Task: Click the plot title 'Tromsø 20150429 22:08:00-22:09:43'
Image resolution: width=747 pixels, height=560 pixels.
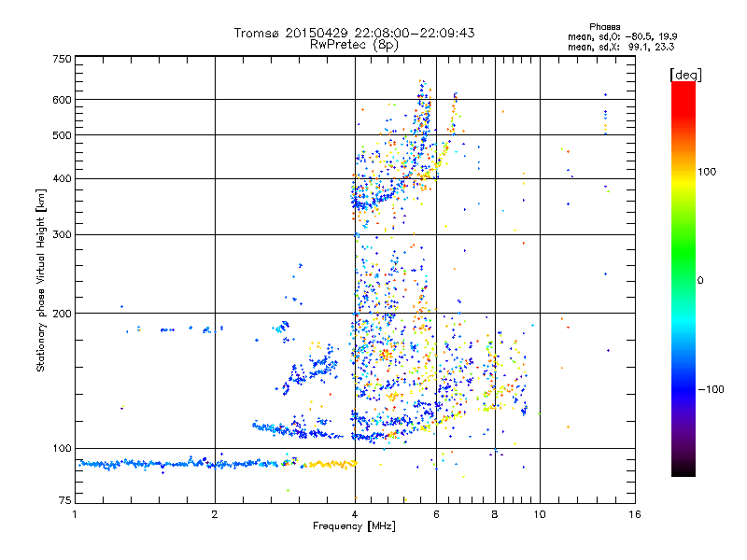Action: click(x=354, y=33)
